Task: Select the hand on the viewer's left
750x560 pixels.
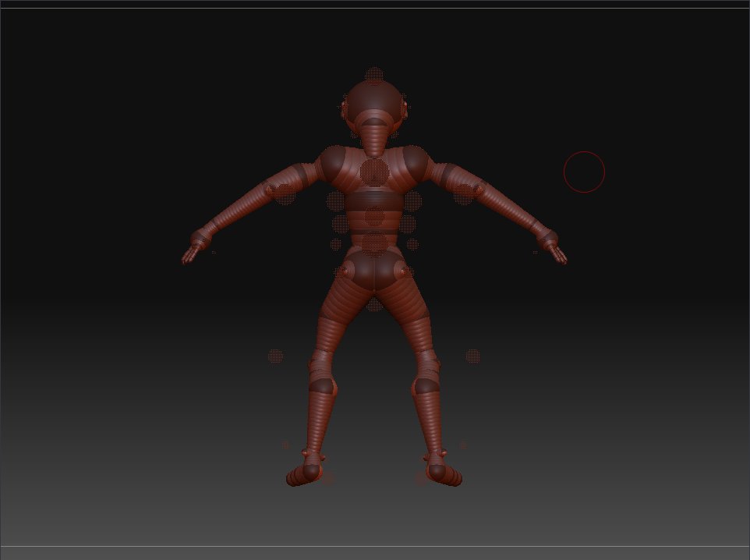Action: click(x=192, y=253)
